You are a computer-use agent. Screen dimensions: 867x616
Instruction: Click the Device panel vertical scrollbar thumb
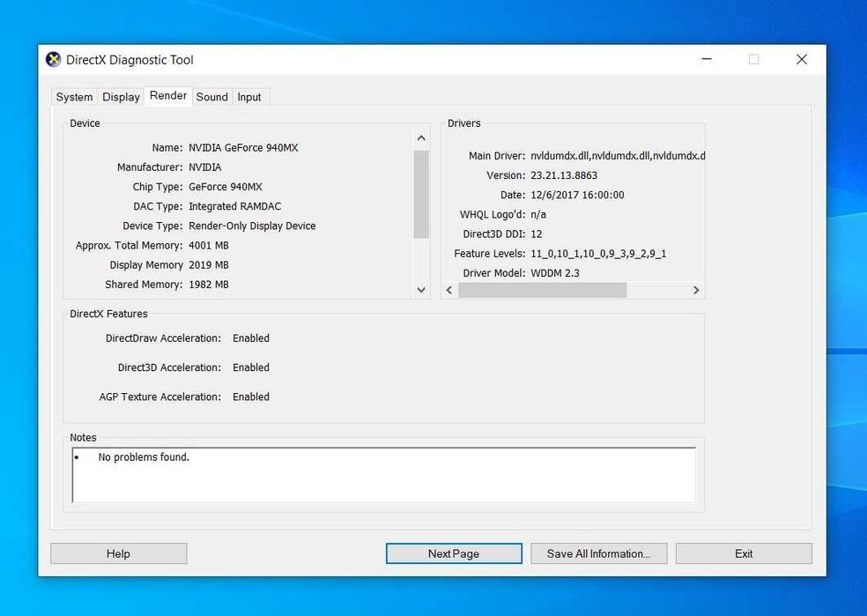point(421,194)
